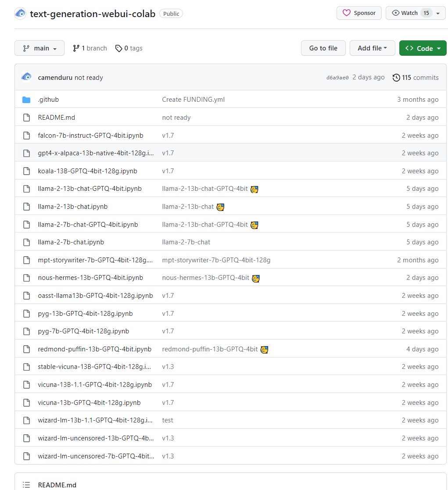View the 115 commits history
The image size is (448, 490).
416,78
